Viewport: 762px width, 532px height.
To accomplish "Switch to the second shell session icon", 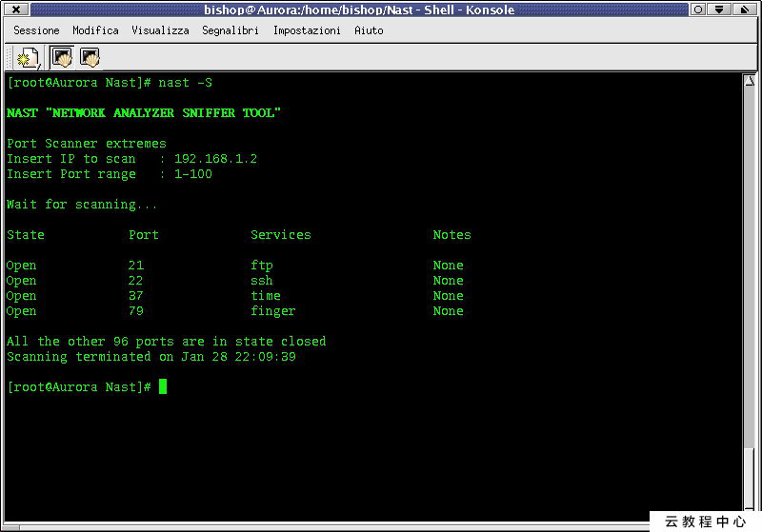I will point(90,58).
